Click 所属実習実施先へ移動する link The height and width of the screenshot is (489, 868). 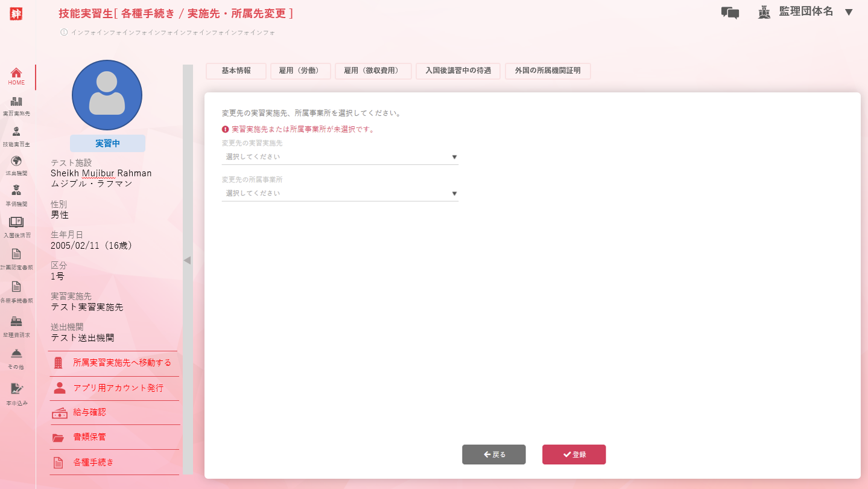point(122,363)
